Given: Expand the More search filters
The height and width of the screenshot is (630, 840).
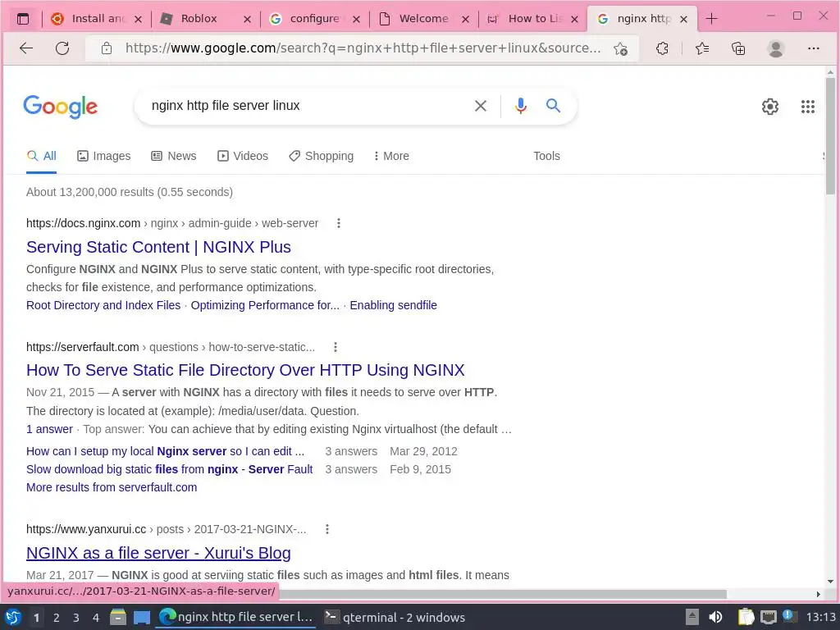Looking at the screenshot, I should tap(391, 156).
